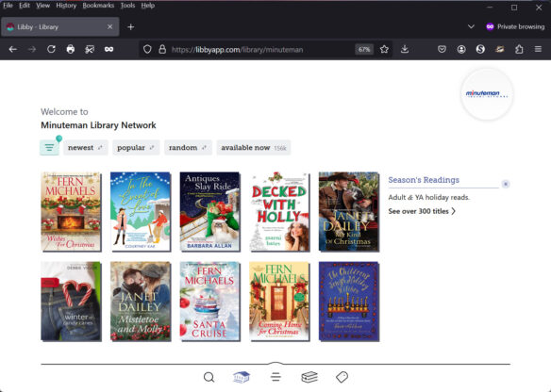Click the Private browsing indicator
Viewport: 551px width, 392px height.
point(515,26)
